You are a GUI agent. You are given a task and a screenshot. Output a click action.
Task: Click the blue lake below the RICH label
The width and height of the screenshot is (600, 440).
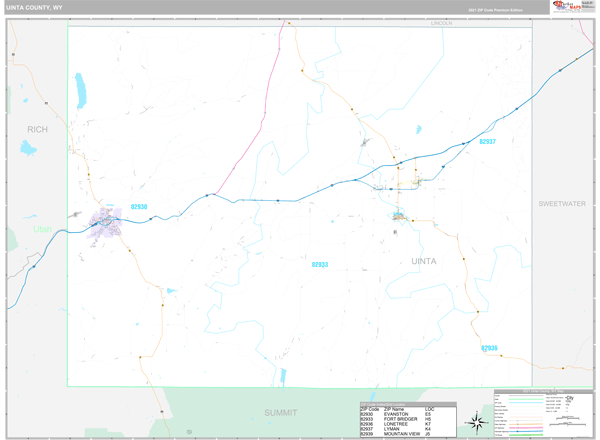coord(28,148)
